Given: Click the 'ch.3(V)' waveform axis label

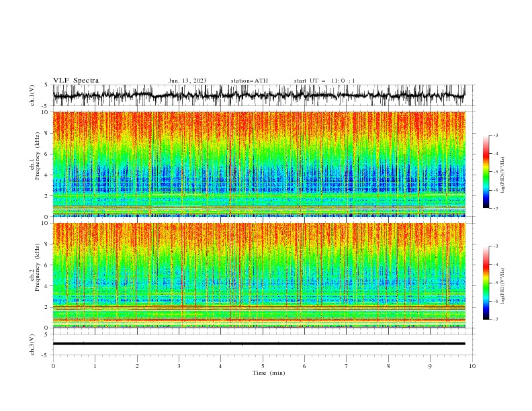Looking at the screenshot, I should (32, 345).
